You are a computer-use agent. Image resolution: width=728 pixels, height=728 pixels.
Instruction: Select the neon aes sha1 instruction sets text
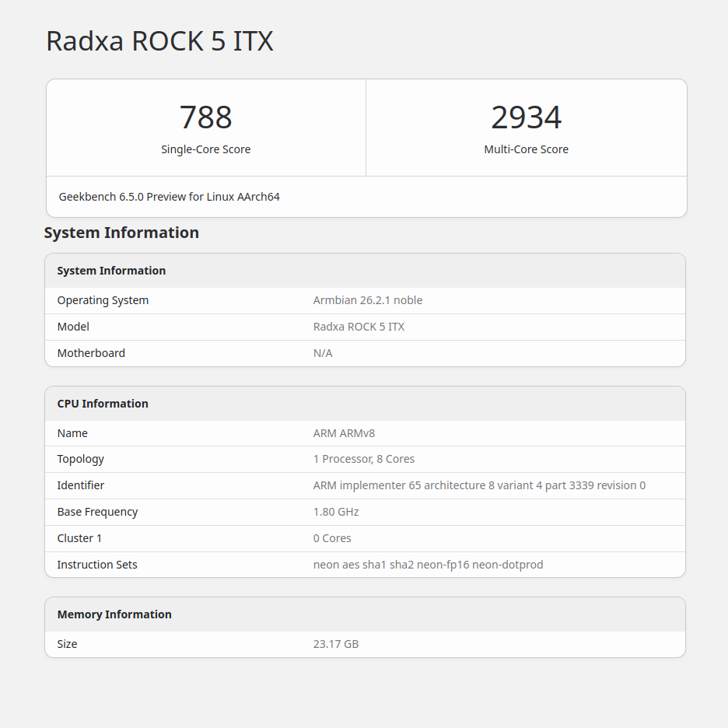coord(428,565)
